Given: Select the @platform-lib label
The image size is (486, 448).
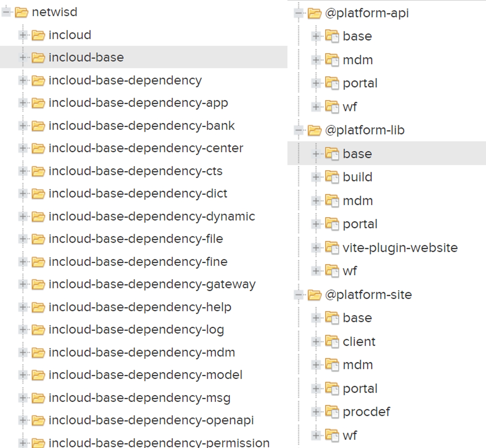Looking at the screenshot, I should click(364, 130).
